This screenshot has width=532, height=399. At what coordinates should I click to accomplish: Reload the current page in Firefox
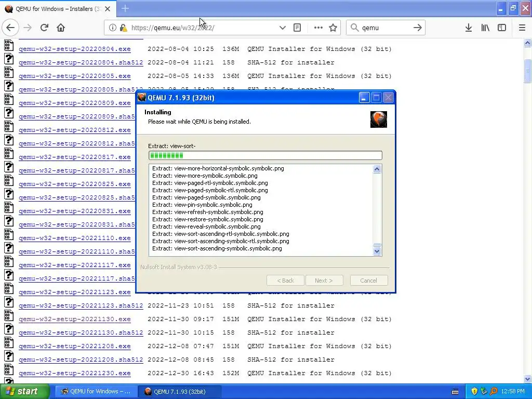(x=44, y=28)
